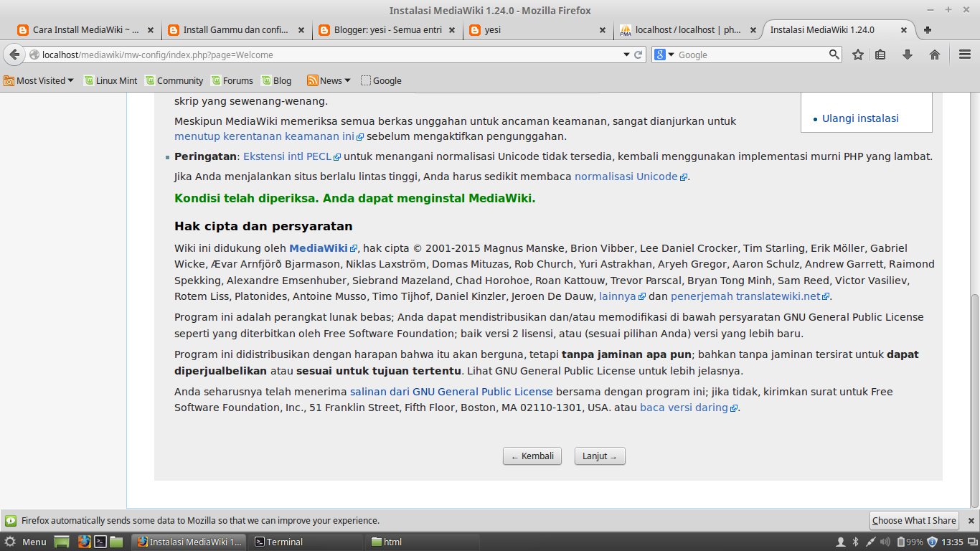This screenshot has height=551, width=980.
Task: Switch to the html folder window in taskbar
Action: tap(423, 542)
